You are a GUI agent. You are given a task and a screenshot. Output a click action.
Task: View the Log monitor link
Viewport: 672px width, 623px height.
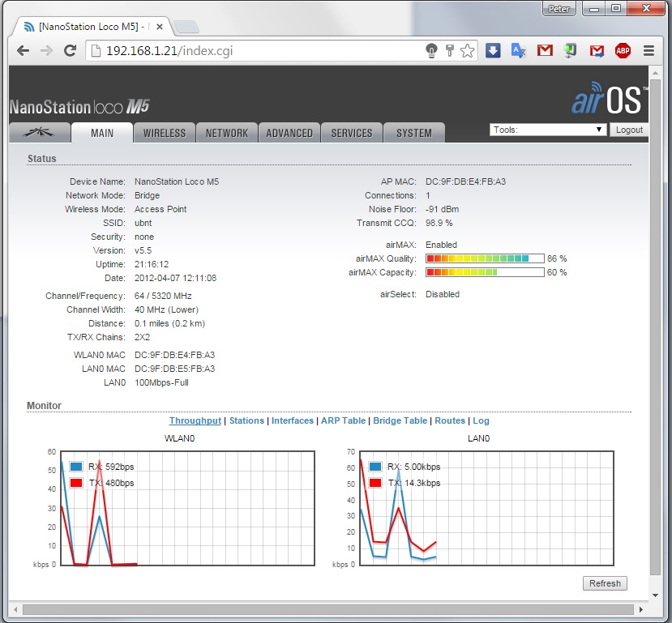[481, 420]
